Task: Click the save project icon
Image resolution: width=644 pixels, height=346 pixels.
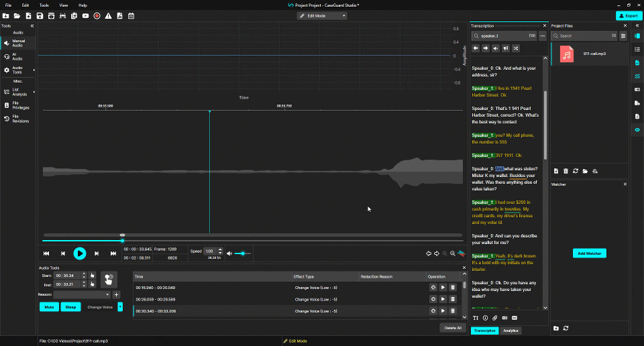Action: [40, 15]
